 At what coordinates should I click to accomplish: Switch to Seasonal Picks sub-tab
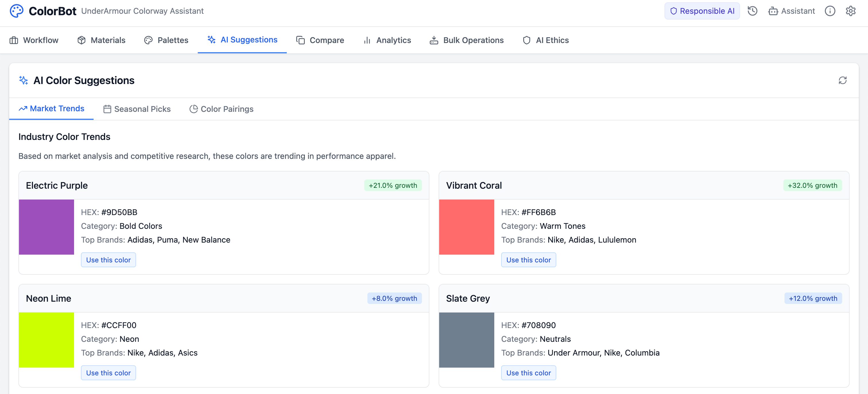point(137,109)
